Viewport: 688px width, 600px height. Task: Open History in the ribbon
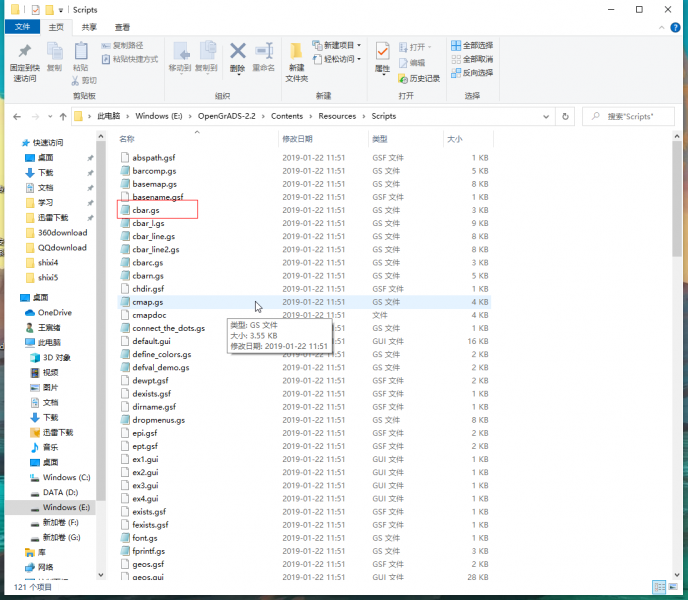418,78
